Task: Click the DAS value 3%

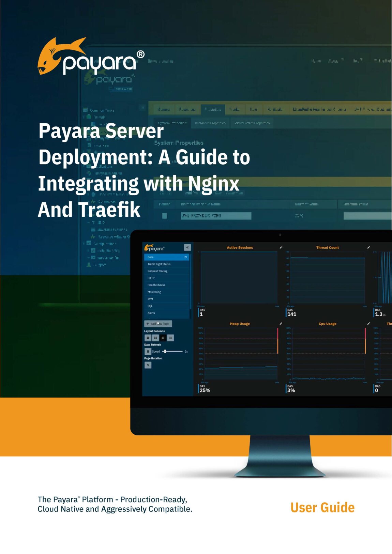Action: pyautogui.click(x=291, y=390)
